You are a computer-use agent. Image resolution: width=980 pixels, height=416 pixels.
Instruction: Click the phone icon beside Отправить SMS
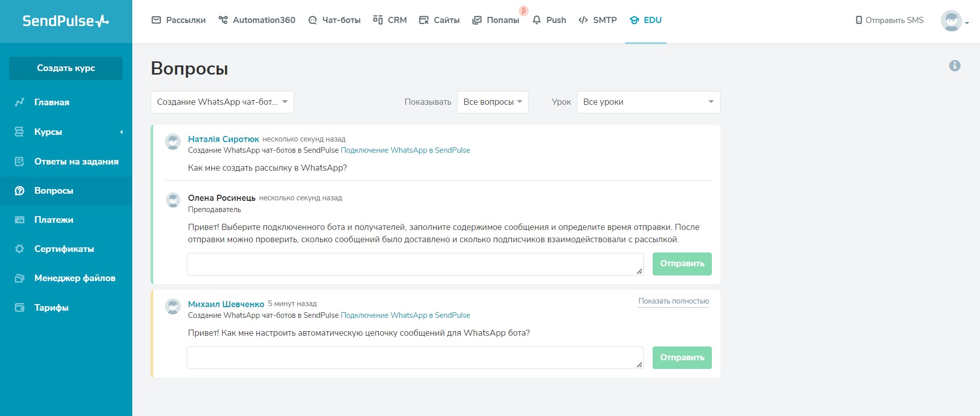point(858,20)
